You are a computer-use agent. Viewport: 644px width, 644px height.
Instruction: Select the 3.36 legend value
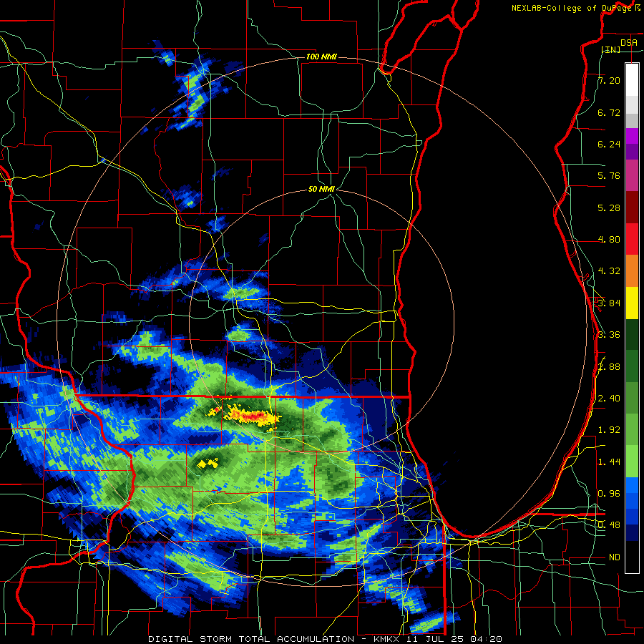(609, 335)
